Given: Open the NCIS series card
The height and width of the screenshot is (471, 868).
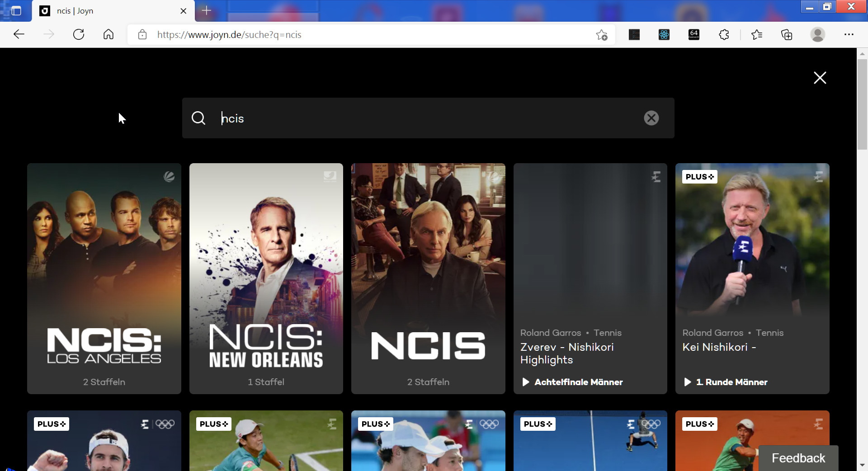Looking at the screenshot, I should click(428, 278).
